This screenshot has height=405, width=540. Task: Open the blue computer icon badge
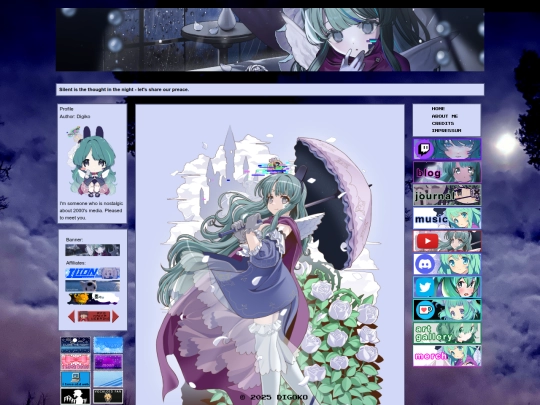point(75,379)
